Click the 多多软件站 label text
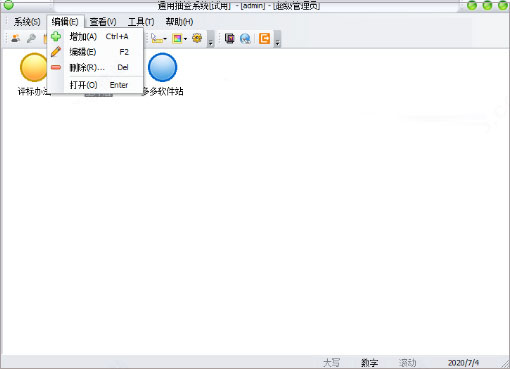 pos(163,91)
